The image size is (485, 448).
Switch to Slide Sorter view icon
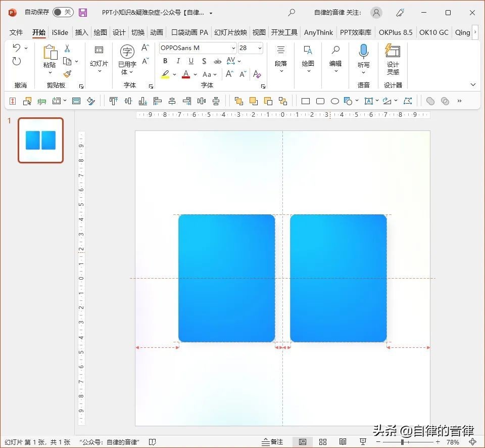322,442
